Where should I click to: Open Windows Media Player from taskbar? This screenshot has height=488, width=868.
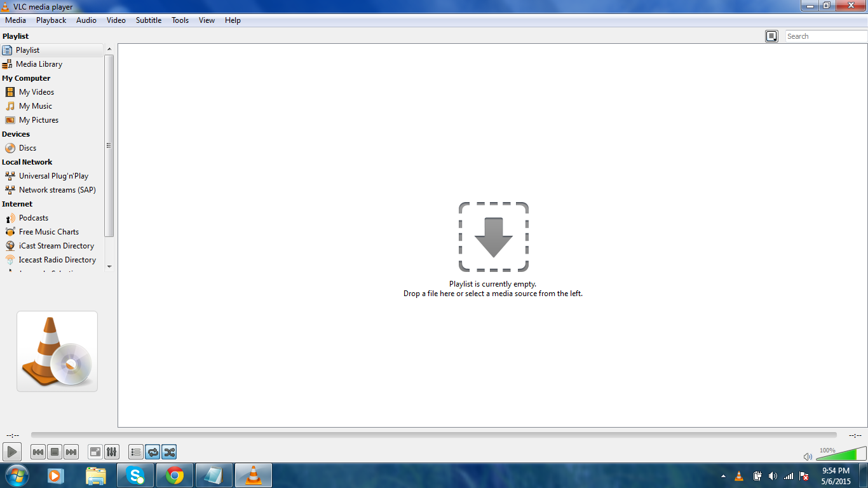tap(55, 475)
